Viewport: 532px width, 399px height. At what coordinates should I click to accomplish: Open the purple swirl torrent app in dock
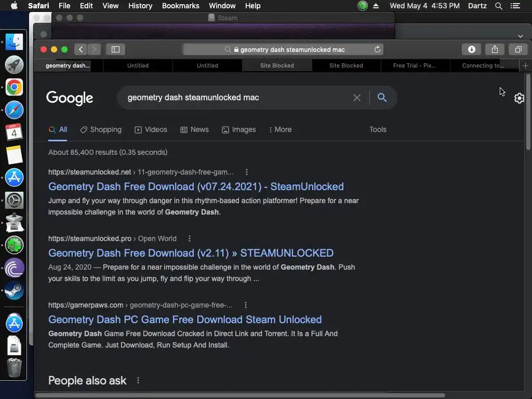14,268
